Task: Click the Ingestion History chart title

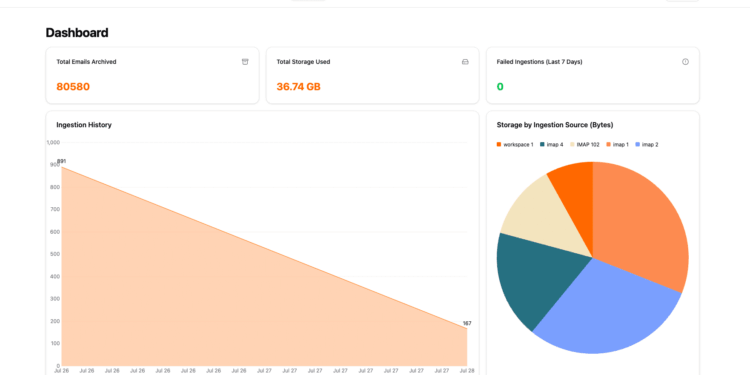Action: 84,125
